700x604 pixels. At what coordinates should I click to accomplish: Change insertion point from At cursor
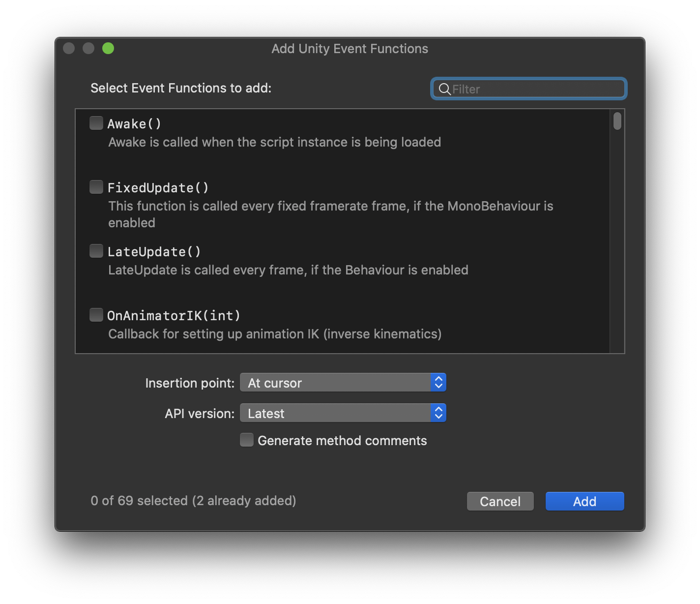[x=343, y=382]
